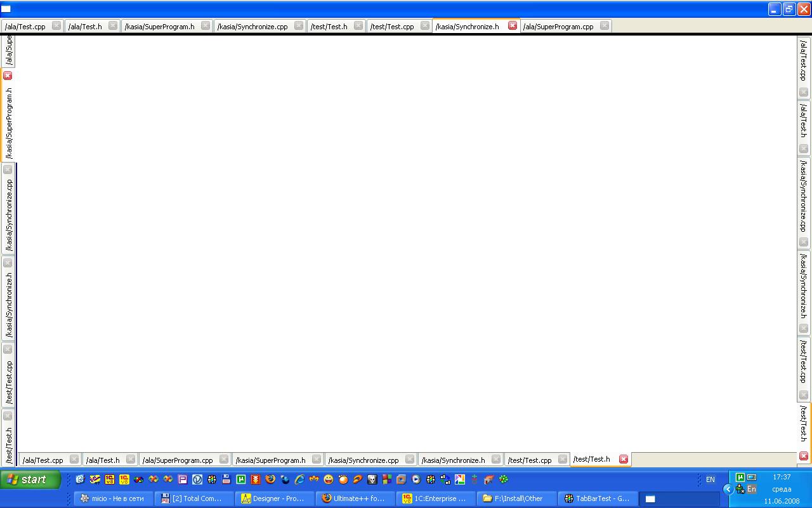
Task: Launch Firefox from the quick launch bar
Action: tap(270, 479)
